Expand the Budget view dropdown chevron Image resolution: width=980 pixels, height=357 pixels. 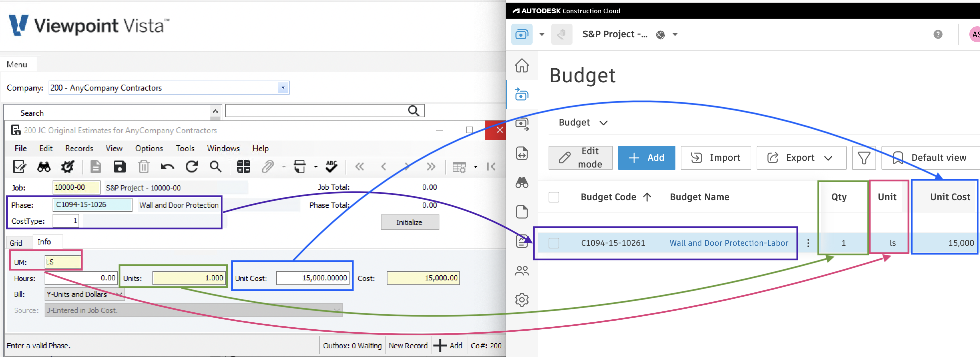pyautogui.click(x=604, y=123)
